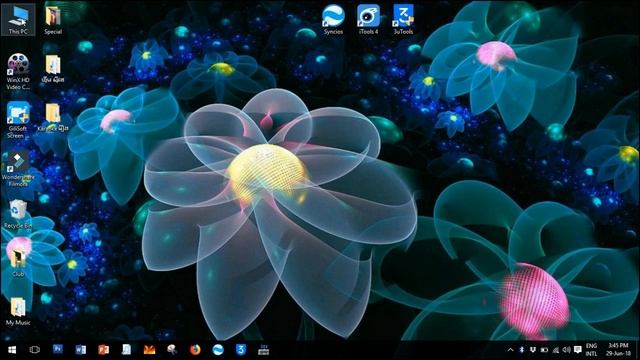This screenshot has width=640, height=360.
Task: Check battery status in tray
Action: [x=544, y=350]
